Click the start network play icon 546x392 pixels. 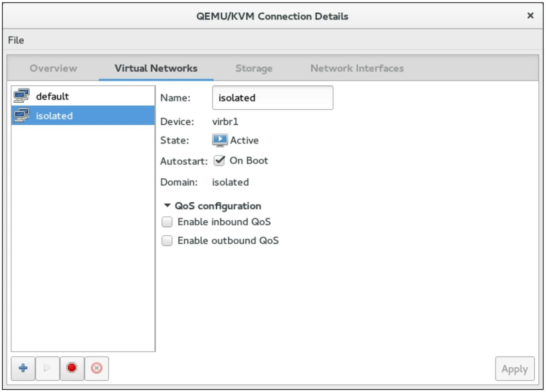point(47,368)
